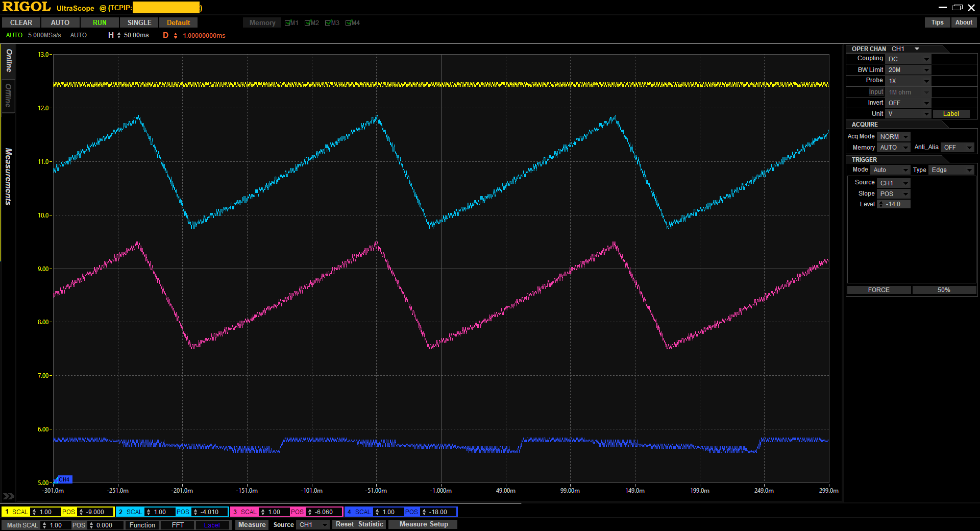Screen dimensions: 980x531
Task: Click the CH4 ground marker on the waveform plot
Action: click(63, 479)
